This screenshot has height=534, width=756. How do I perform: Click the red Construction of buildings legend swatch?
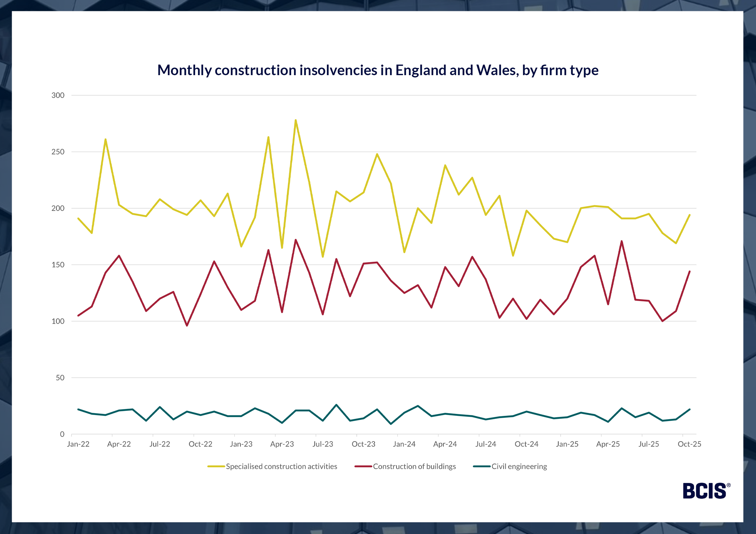[363, 466]
